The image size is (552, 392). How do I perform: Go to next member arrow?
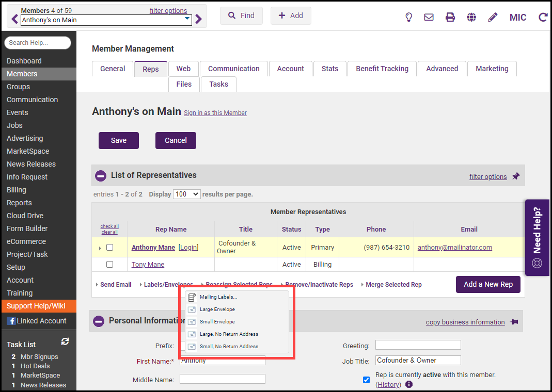tap(199, 20)
